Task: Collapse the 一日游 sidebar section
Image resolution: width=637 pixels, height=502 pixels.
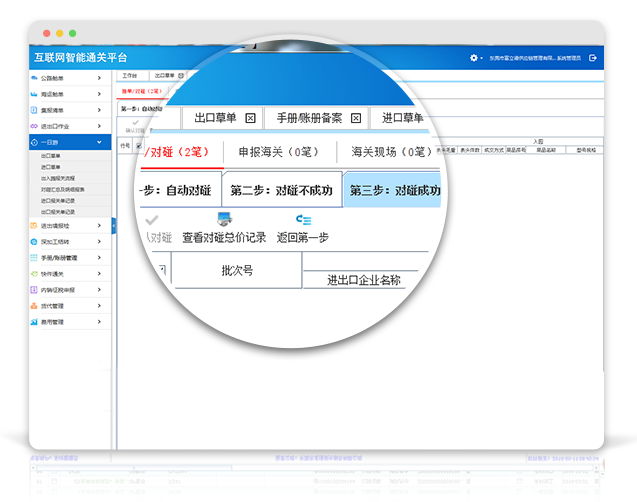Action: 99,143
